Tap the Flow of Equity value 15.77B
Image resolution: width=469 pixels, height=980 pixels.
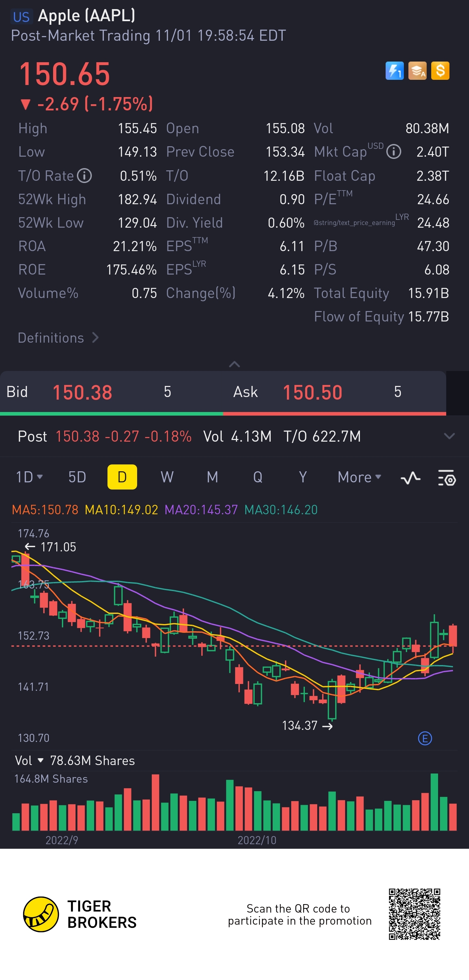coord(429,317)
